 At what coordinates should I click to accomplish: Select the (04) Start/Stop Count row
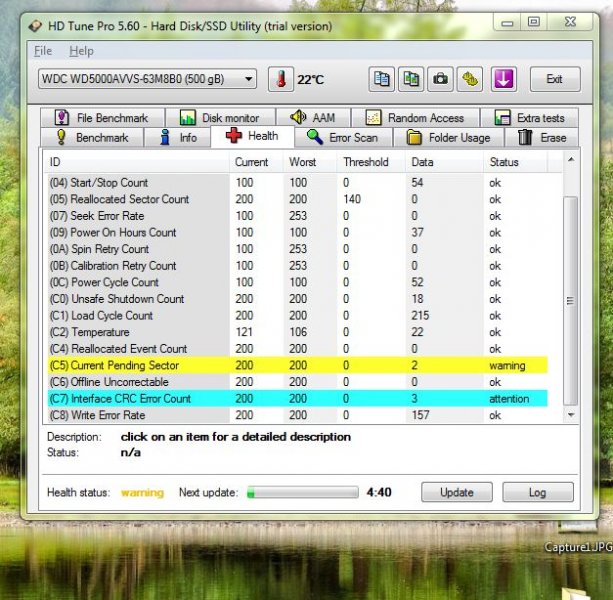point(297,183)
